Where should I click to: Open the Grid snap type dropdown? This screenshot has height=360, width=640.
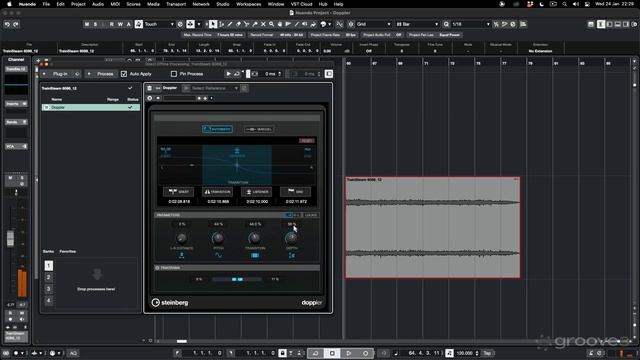tap(373, 24)
